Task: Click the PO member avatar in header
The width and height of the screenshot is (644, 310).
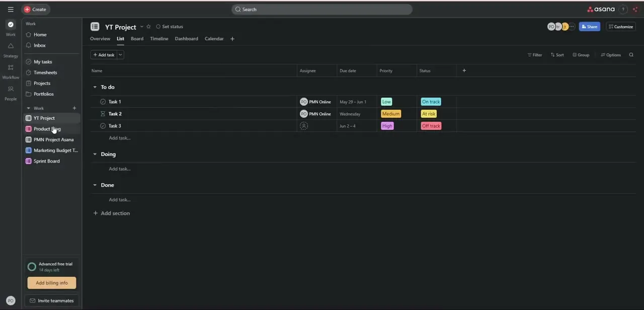Action: (551, 27)
